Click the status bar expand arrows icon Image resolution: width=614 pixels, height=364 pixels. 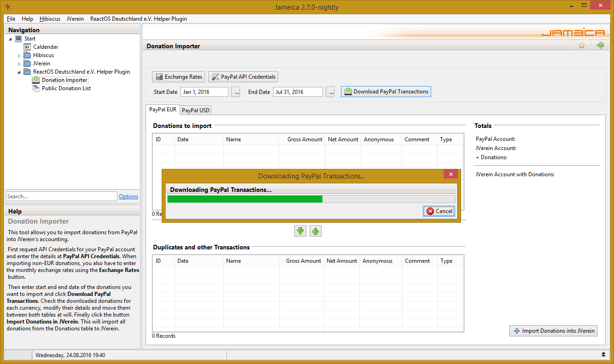(603, 354)
